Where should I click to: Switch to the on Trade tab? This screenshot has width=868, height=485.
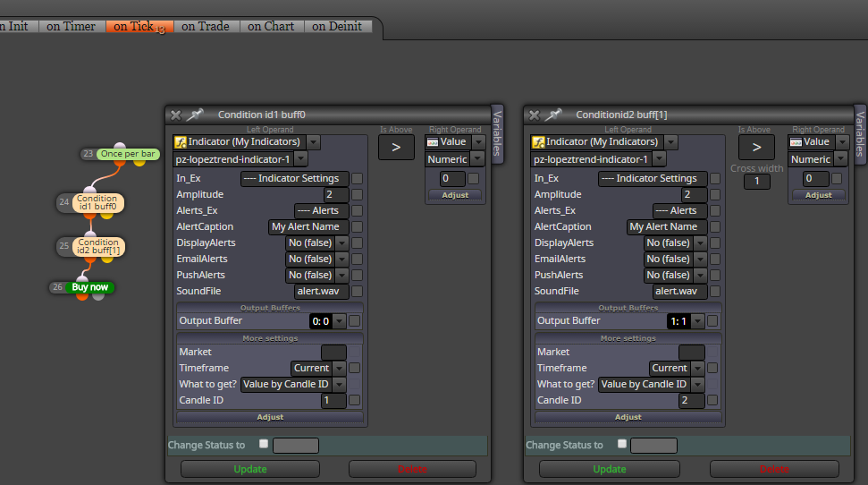206,26
